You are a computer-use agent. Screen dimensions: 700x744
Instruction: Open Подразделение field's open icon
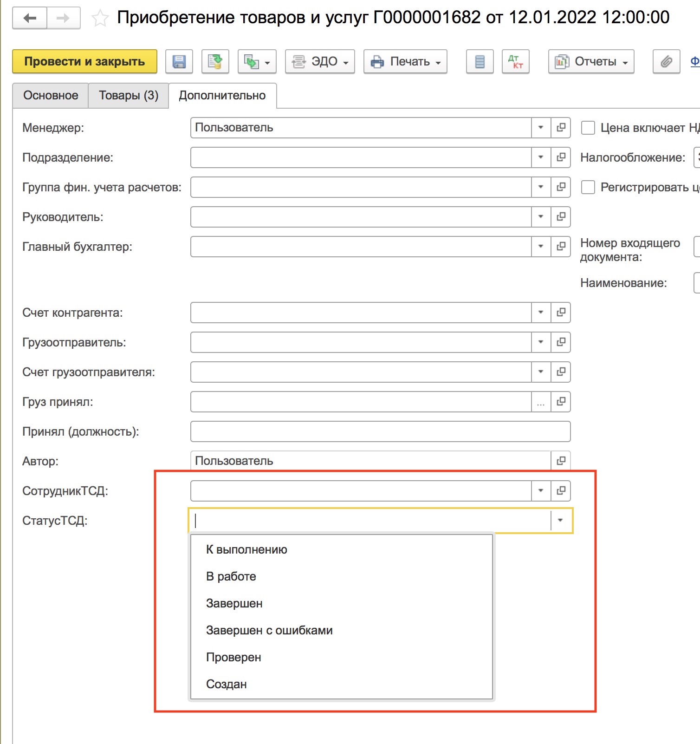(561, 157)
